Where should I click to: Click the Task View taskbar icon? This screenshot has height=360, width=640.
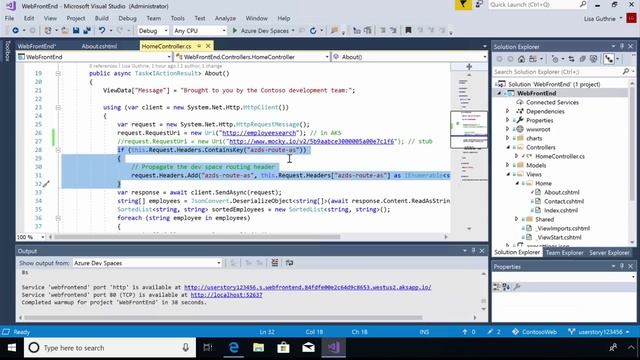[208, 348]
